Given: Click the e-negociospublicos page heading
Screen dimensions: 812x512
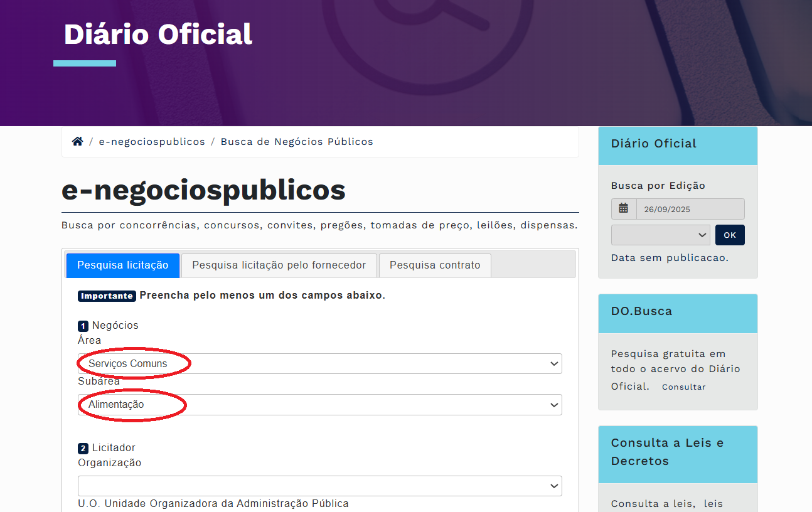Looking at the screenshot, I should (x=202, y=191).
